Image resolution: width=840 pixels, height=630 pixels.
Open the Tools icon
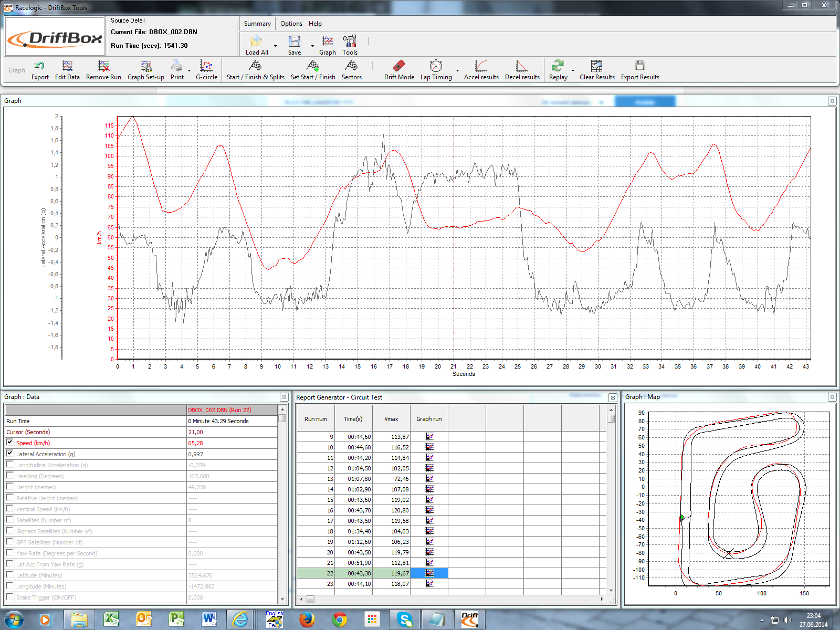point(350,41)
